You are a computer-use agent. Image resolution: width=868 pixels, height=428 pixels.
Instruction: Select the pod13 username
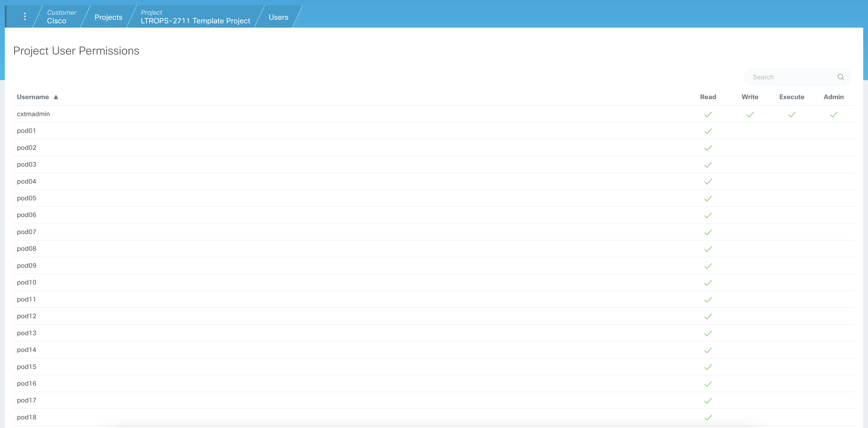pos(26,333)
